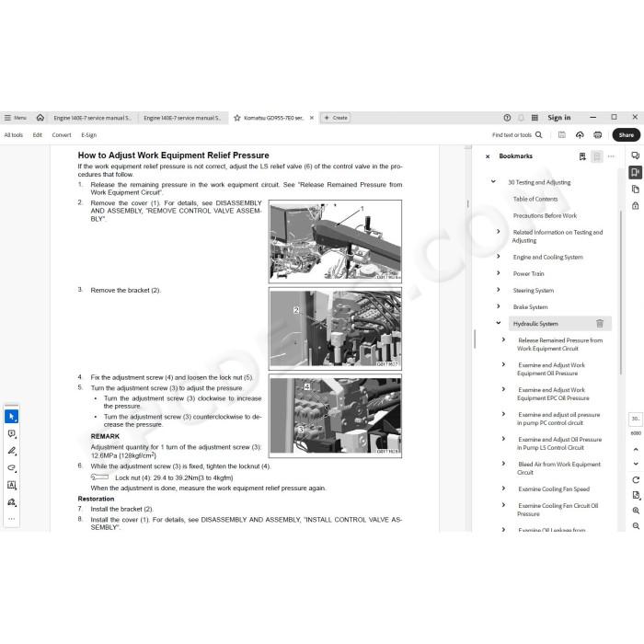644x644 pixels.
Task: Choose the Select (arrow) tool
Action: (11, 417)
